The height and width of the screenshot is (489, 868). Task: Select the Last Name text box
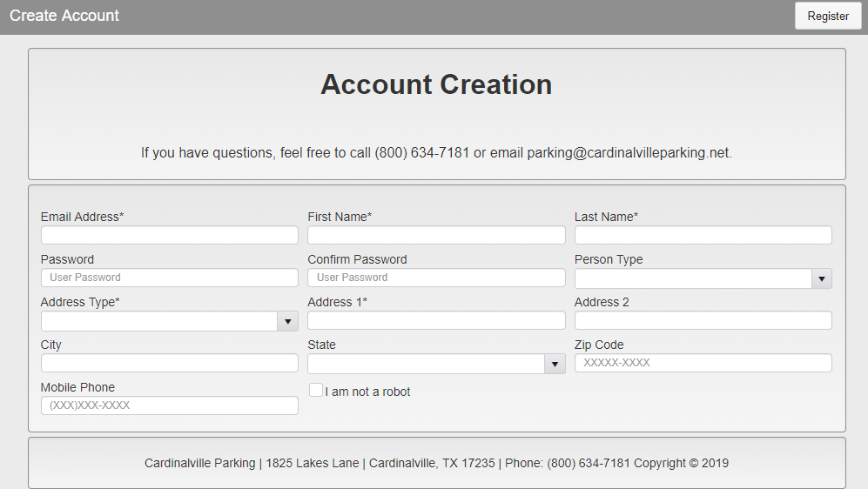coord(703,235)
